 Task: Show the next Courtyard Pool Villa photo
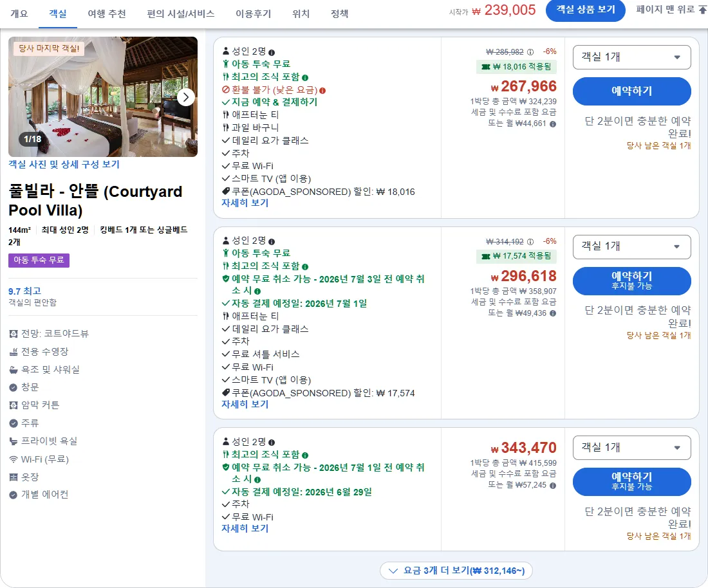[186, 97]
